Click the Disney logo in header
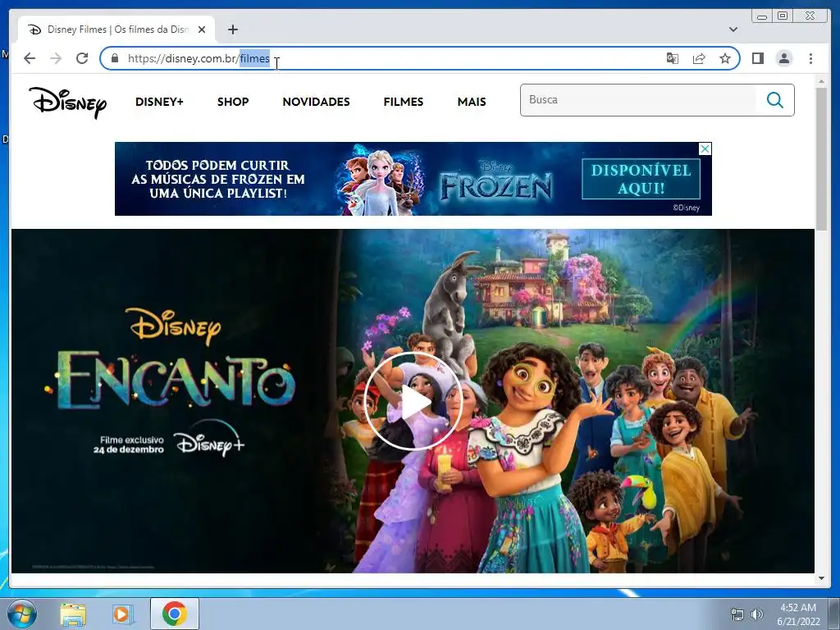 [x=68, y=102]
